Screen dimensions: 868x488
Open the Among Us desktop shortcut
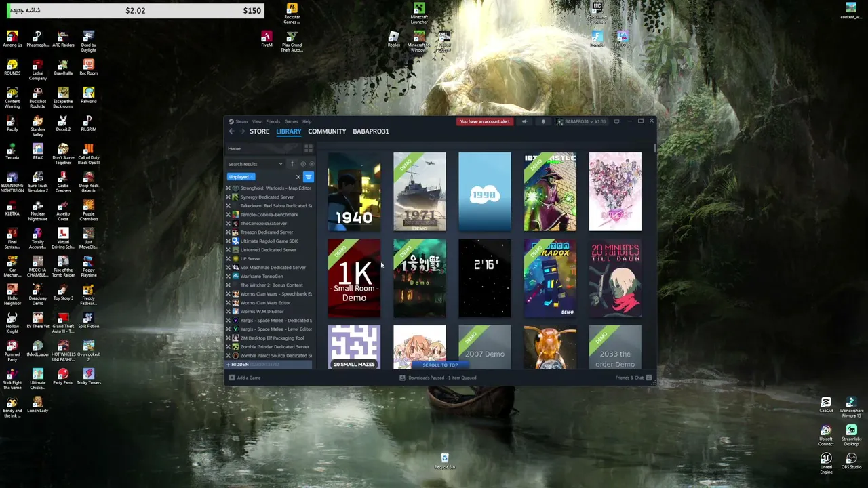[x=12, y=39]
